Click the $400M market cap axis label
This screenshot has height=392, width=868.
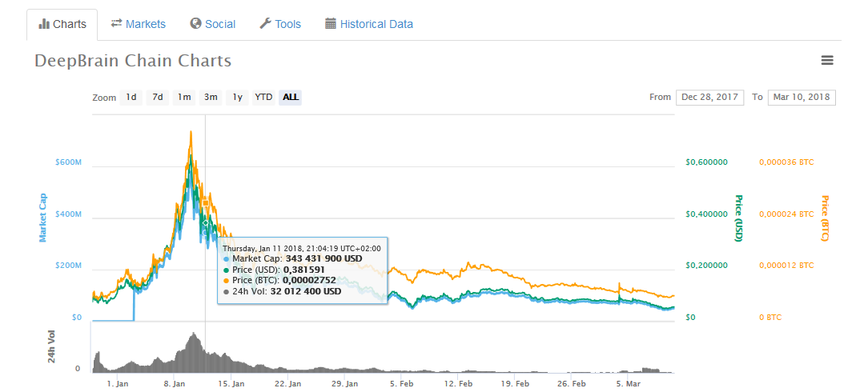tap(68, 214)
